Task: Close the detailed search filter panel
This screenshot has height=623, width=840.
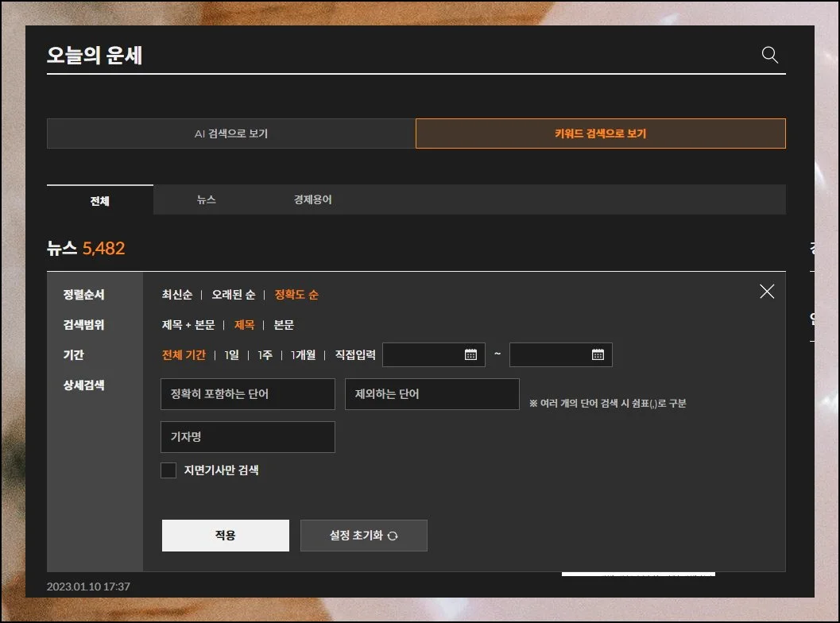Action: click(766, 292)
